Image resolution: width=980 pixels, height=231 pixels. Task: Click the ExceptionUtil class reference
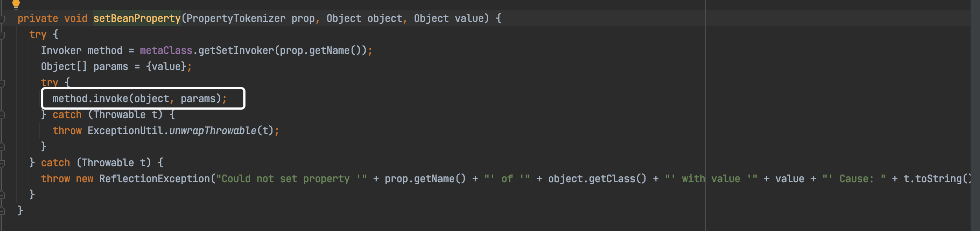(x=125, y=130)
